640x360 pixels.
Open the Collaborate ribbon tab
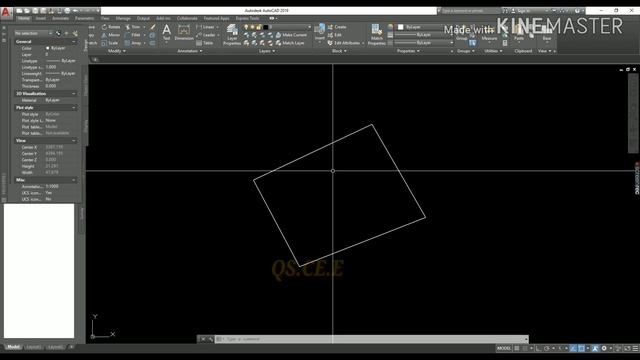point(187,18)
